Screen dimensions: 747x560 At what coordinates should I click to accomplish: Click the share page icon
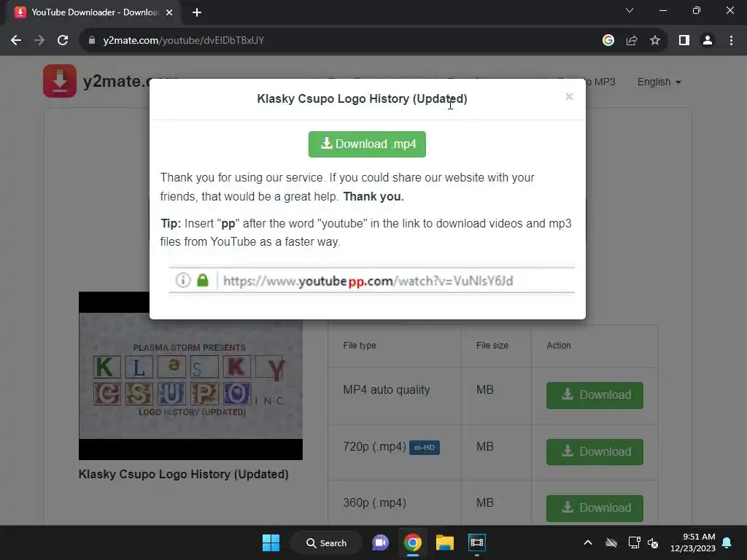click(632, 41)
